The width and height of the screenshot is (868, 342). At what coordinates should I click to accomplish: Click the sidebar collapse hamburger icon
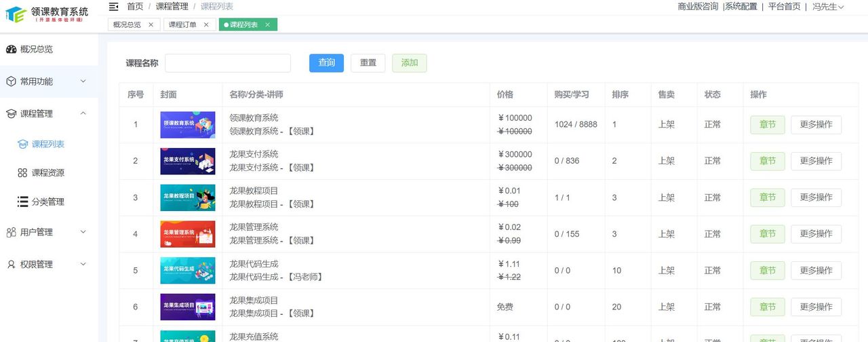tap(113, 7)
